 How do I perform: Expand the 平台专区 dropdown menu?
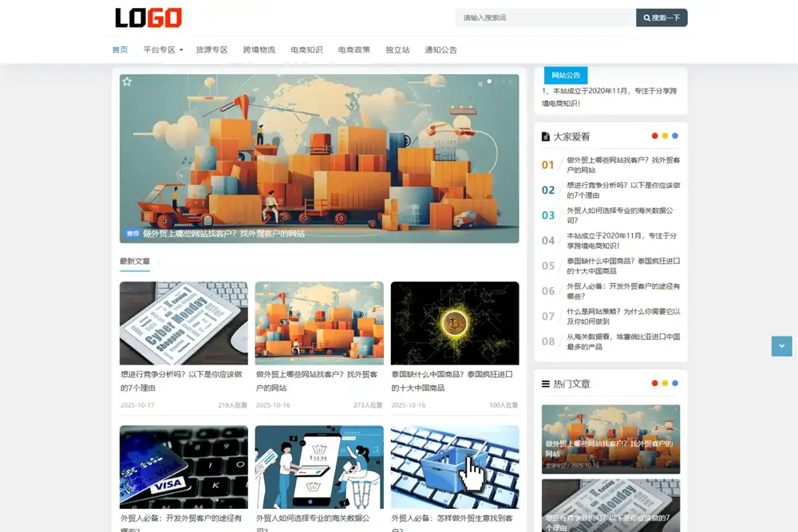(x=163, y=49)
